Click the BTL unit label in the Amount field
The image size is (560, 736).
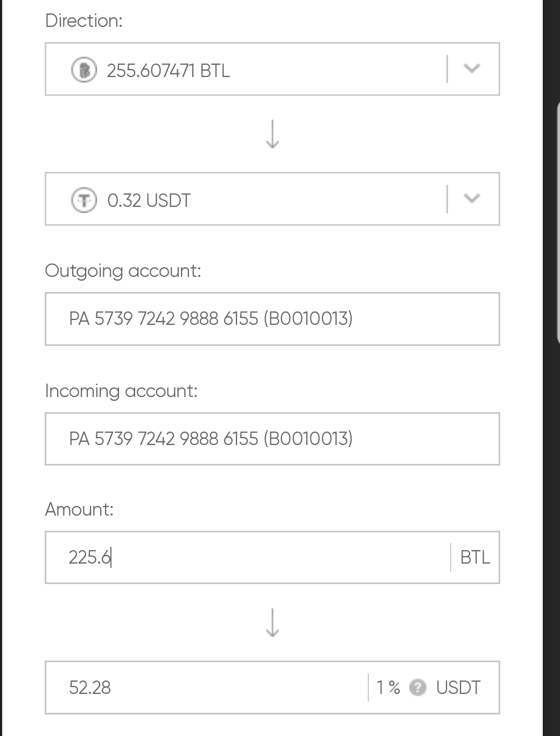[475, 557]
